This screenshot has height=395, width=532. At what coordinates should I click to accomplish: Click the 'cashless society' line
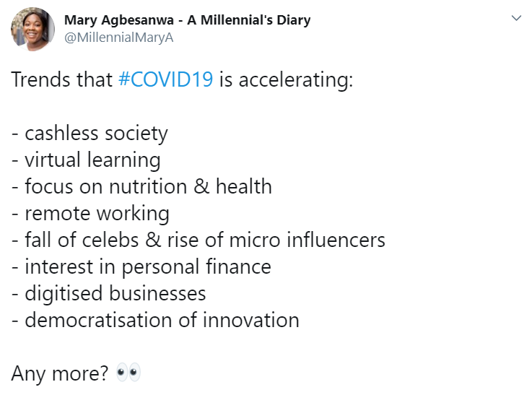tap(95, 133)
